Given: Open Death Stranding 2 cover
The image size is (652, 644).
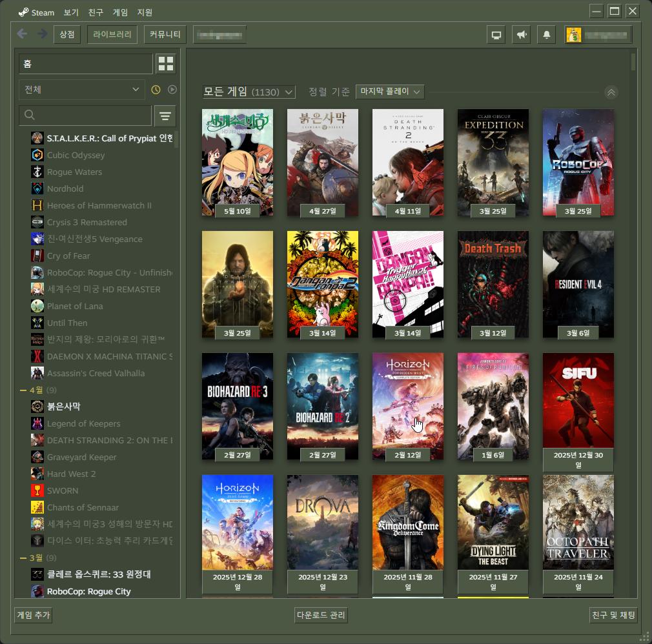Looking at the screenshot, I should point(408,163).
